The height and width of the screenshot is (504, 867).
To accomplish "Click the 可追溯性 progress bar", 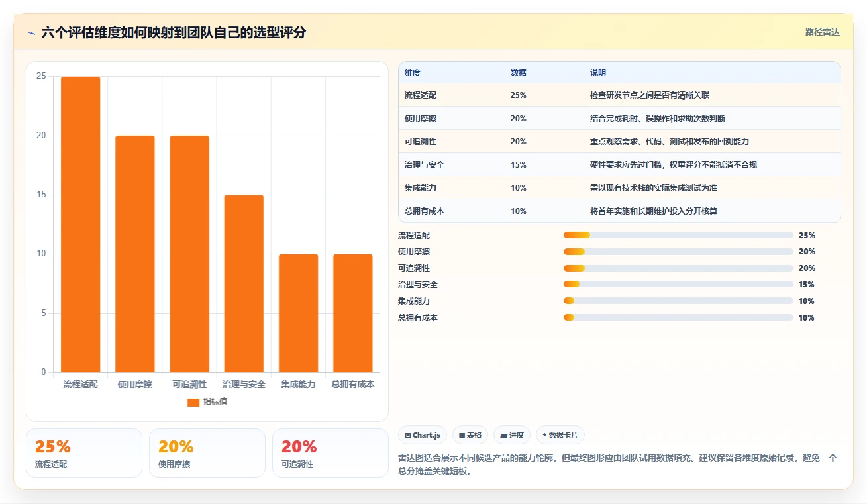I will (x=678, y=268).
